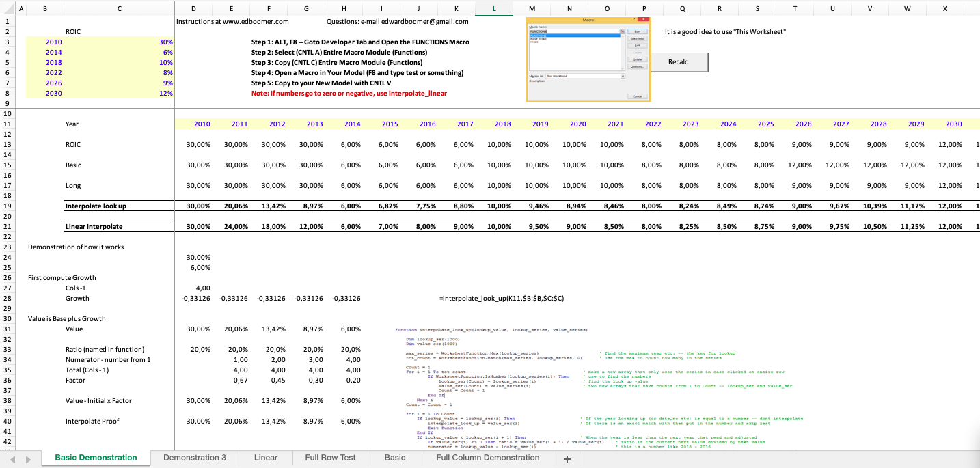The width and height of the screenshot is (980, 468).
Task: Click the 'Numerator - number from 1' label
Action: tap(108, 359)
